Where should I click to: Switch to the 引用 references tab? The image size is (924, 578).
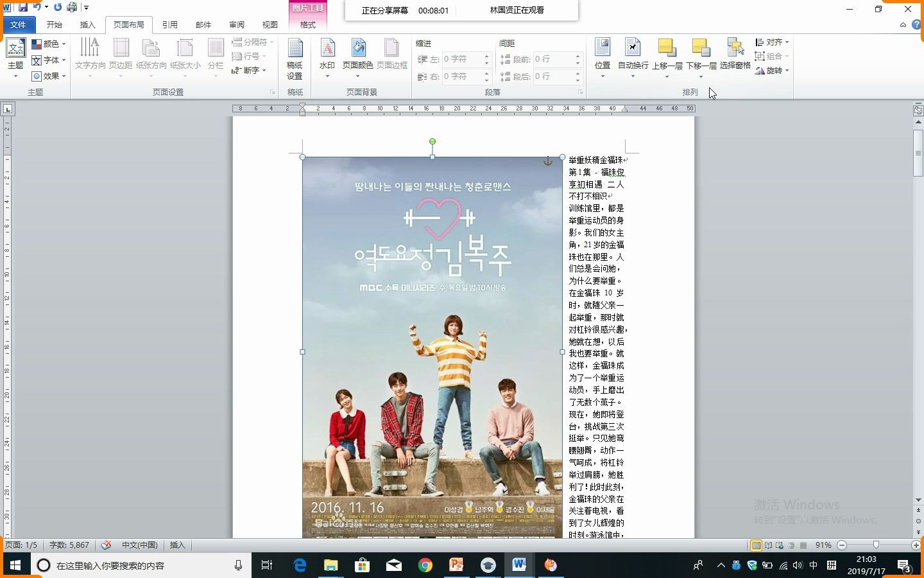pyautogui.click(x=169, y=24)
